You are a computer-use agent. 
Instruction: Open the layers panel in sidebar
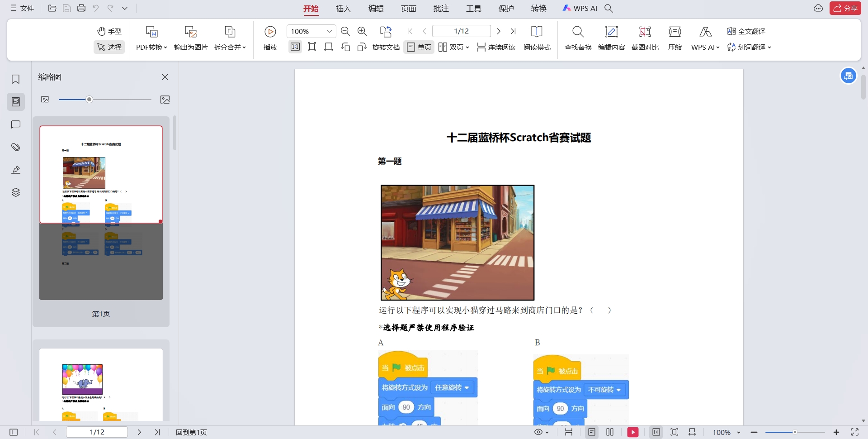(16, 192)
